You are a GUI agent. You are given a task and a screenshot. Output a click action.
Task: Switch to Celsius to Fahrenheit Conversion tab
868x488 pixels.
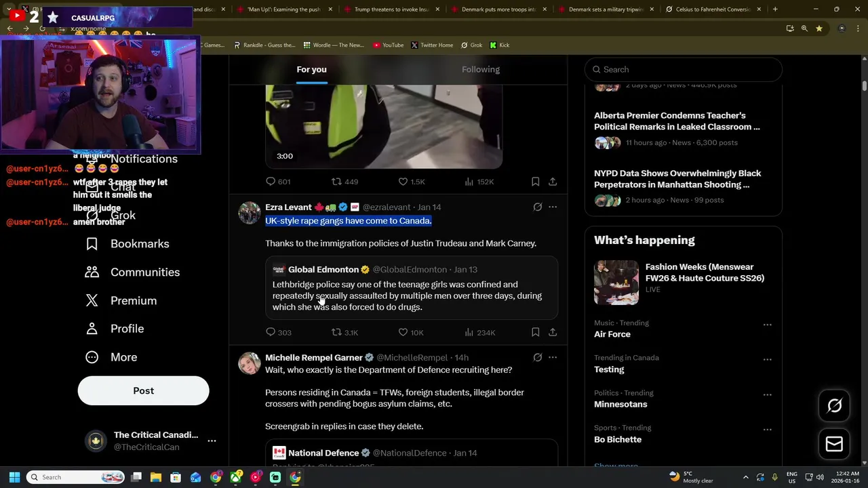pyautogui.click(x=712, y=9)
